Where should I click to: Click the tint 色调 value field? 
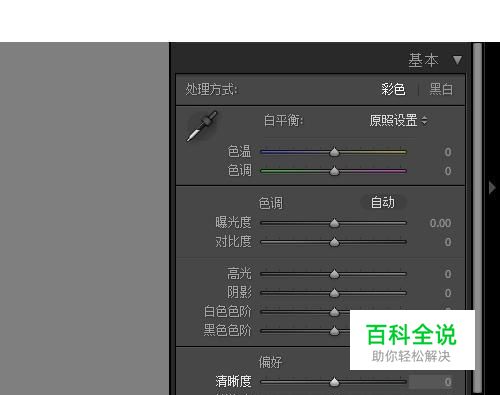tap(448, 171)
